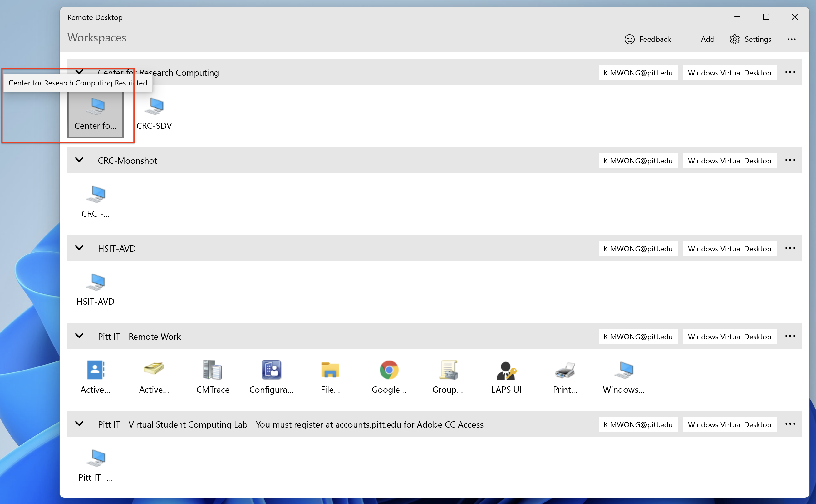
Task: Maximize the Remote Desktop window
Action: coord(766,17)
